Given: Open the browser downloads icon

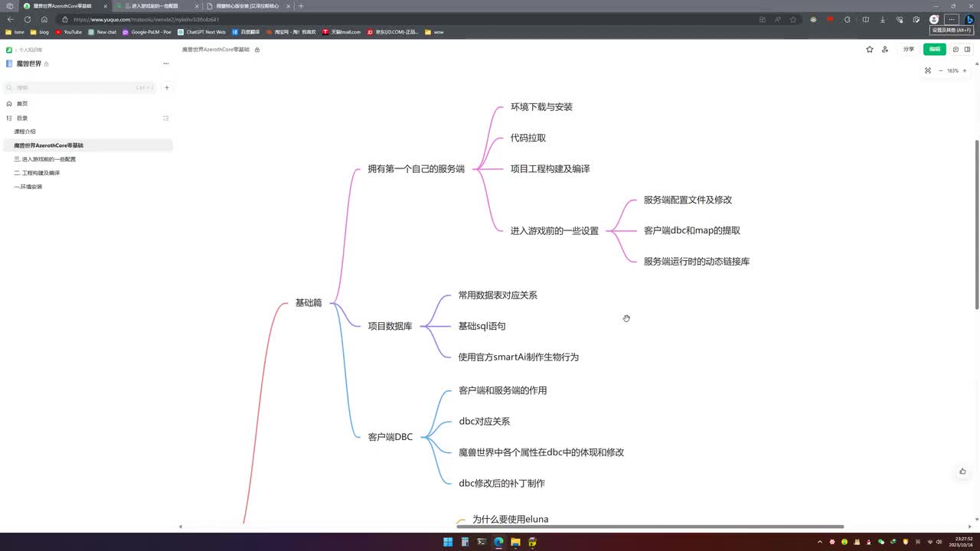Looking at the screenshot, I should [883, 19].
